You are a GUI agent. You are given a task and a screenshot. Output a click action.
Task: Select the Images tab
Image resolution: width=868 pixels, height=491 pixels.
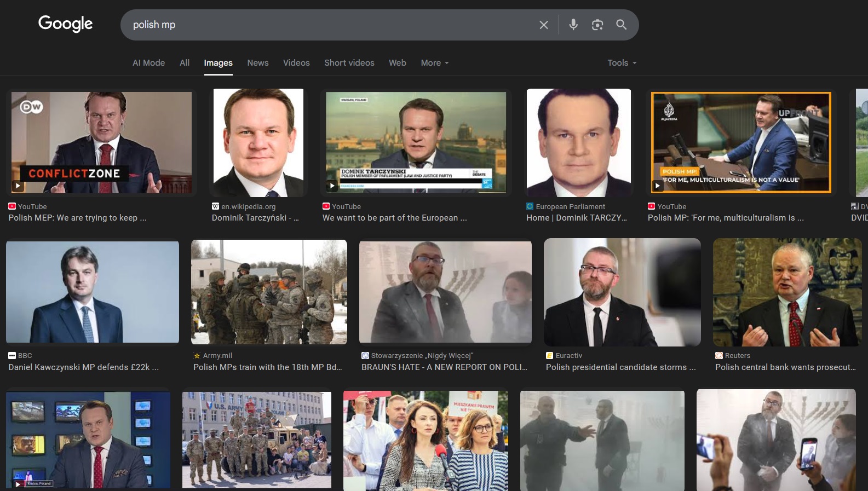tap(218, 63)
